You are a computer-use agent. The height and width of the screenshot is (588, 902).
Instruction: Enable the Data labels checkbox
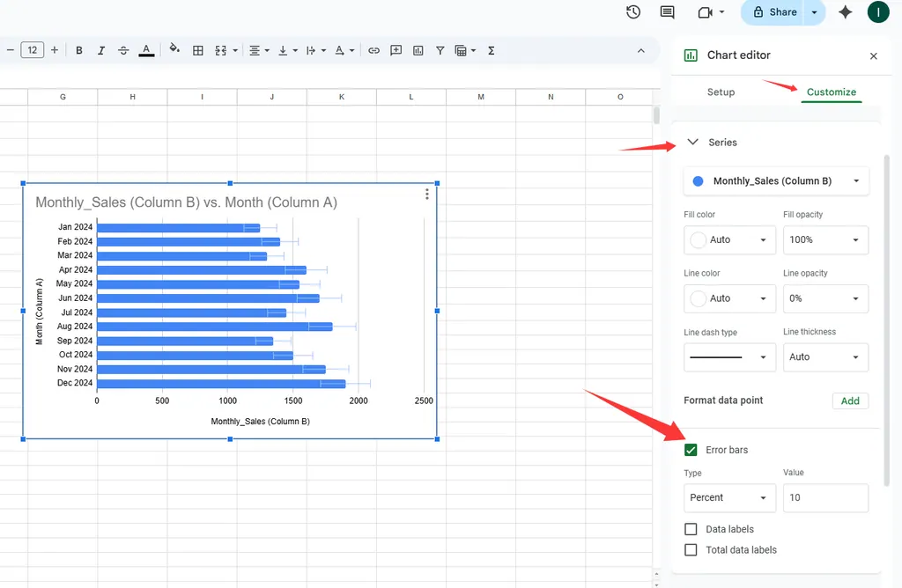click(691, 529)
